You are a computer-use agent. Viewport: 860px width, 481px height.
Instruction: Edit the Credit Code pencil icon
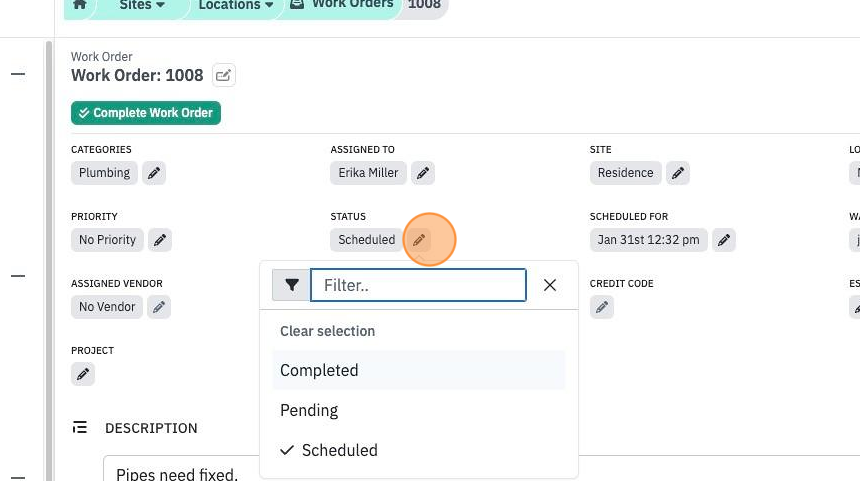(602, 307)
